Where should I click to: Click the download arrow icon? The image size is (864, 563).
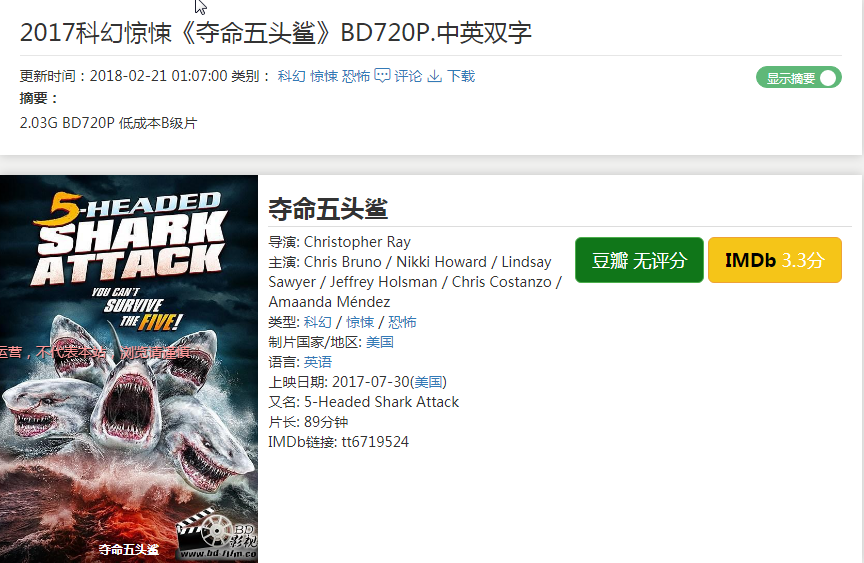tap(435, 76)
